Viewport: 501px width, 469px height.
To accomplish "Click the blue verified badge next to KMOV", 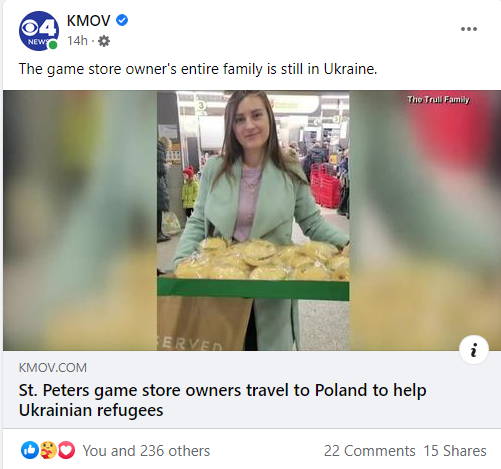I will point(122,20).
